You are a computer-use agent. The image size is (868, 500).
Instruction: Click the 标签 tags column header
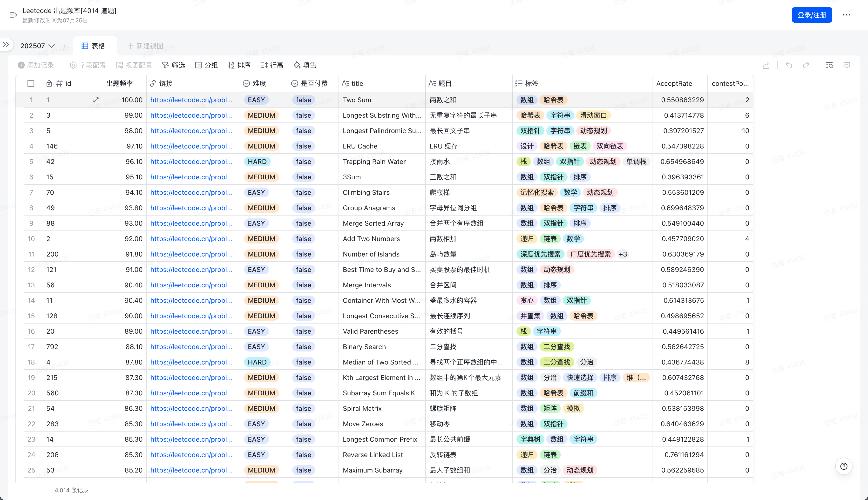click(x=582, y=83)
